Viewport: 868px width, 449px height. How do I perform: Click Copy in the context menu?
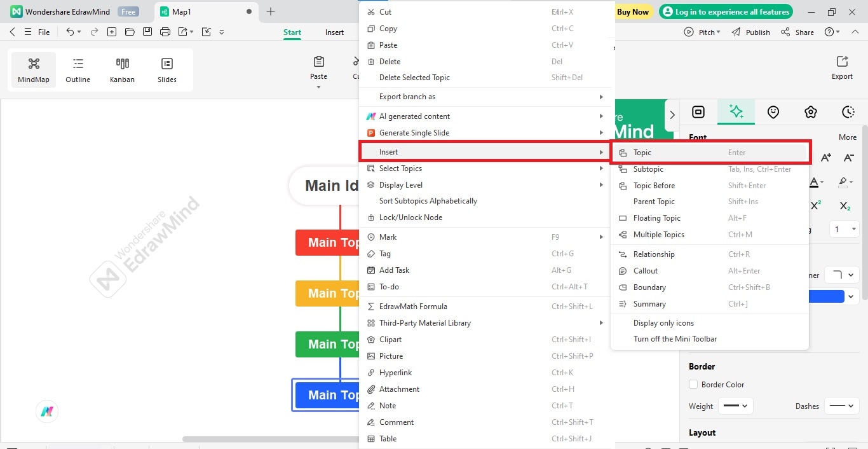pyautogui.click(x=486, y=29)
